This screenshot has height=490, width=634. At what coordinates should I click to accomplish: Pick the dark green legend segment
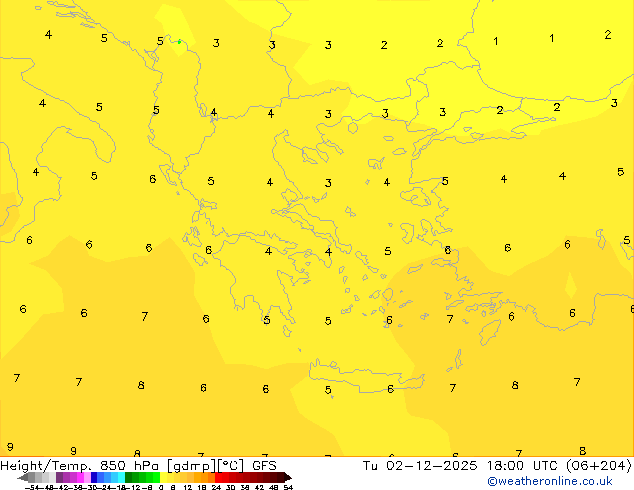pyautogui.click(x=129, y=477)
